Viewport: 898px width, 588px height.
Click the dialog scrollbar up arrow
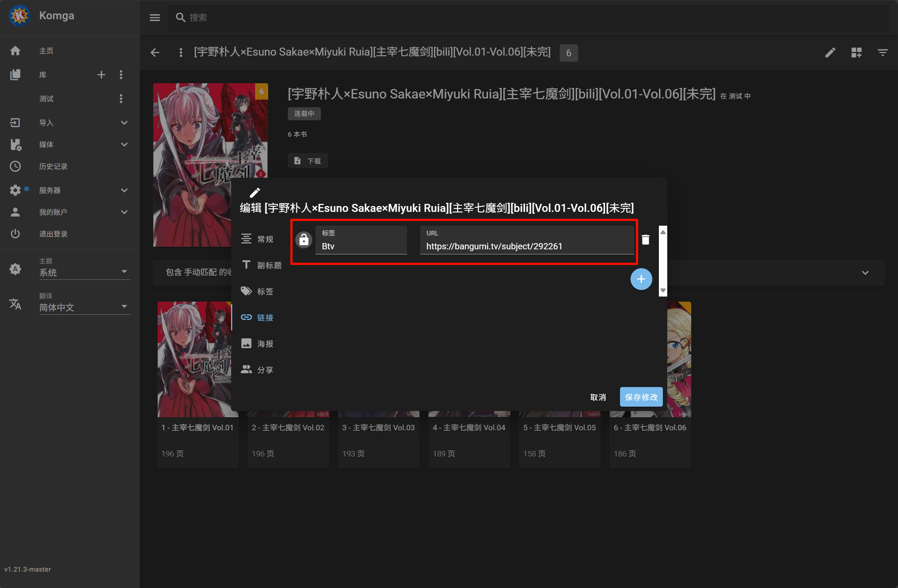click(663, 232)
